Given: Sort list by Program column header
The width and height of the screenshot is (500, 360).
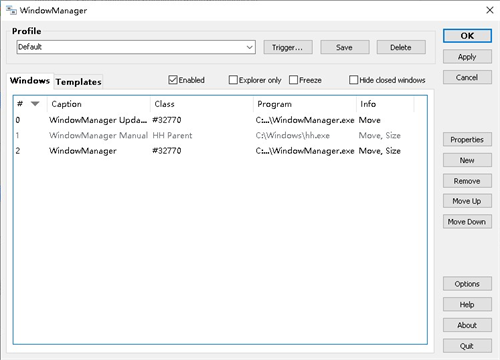Looking at the screenshot, I should point(305,104).
